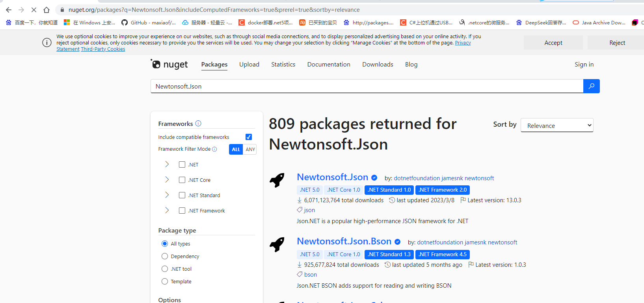Click the bson tag link

(311, 275)
